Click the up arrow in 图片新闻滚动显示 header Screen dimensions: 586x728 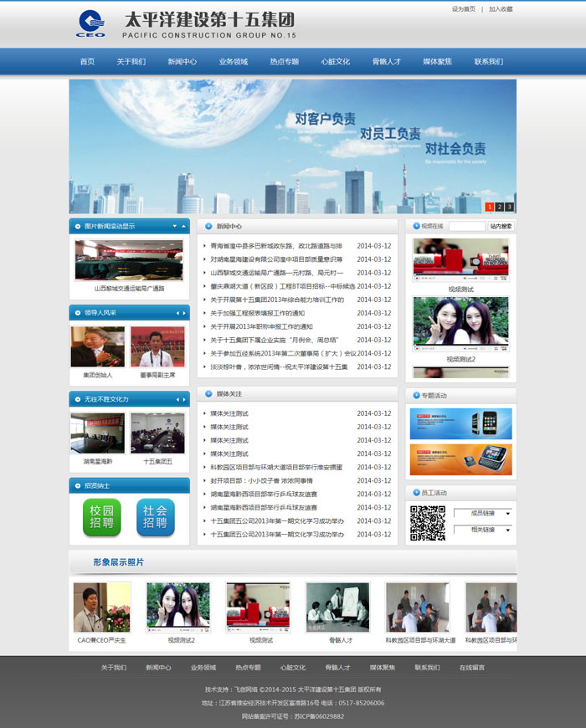pyautogui.click(x=184, y=226)
